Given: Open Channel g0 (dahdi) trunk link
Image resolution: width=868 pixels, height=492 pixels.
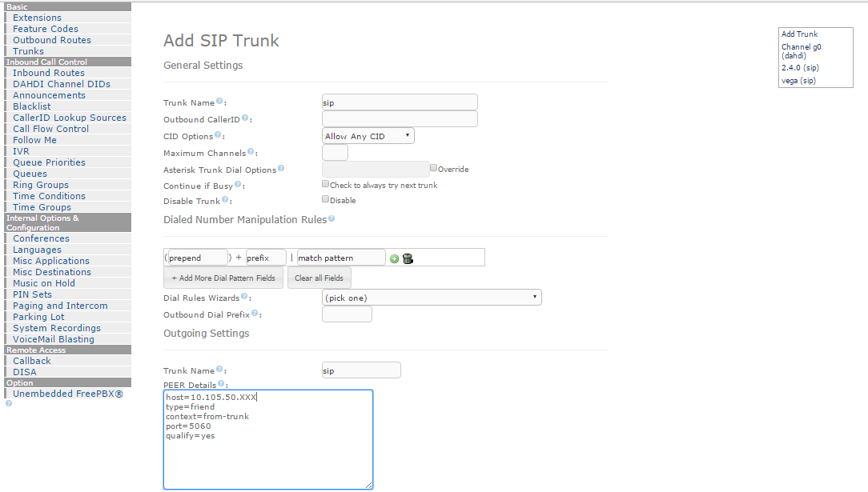Looking at the screenshot, I should coord(801,51).
